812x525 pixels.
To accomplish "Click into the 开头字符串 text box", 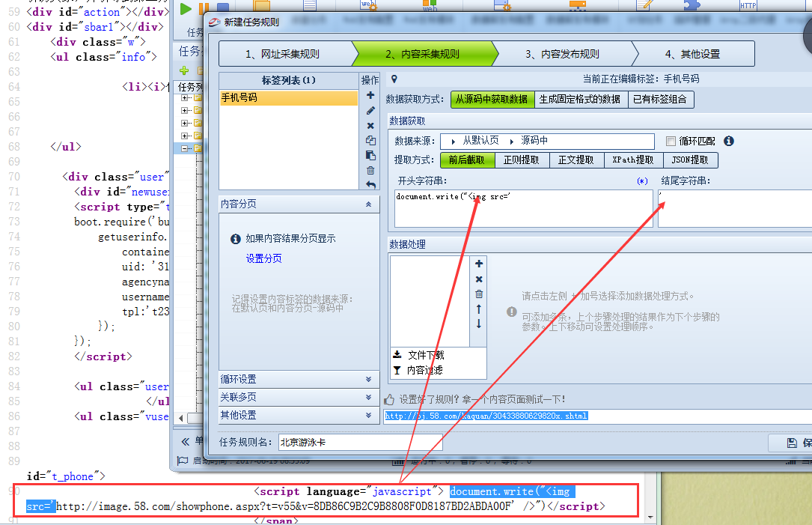I will 524,208.
